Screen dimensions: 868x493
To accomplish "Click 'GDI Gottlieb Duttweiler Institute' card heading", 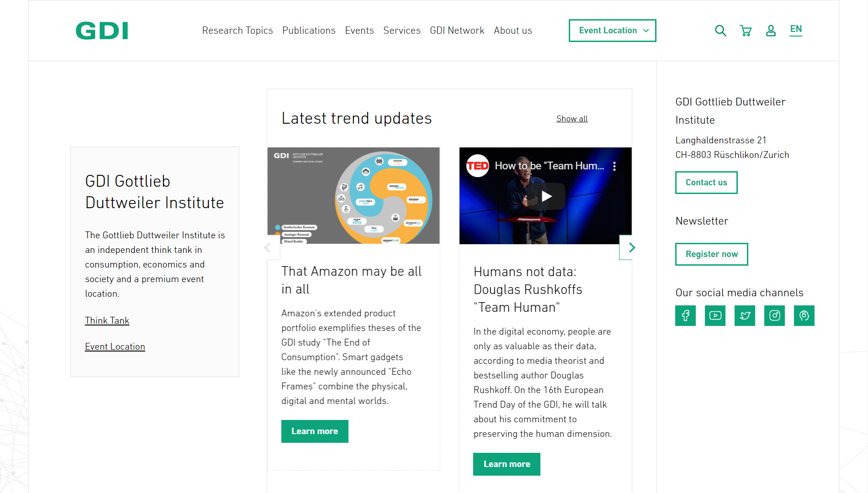I will (155, 192).
